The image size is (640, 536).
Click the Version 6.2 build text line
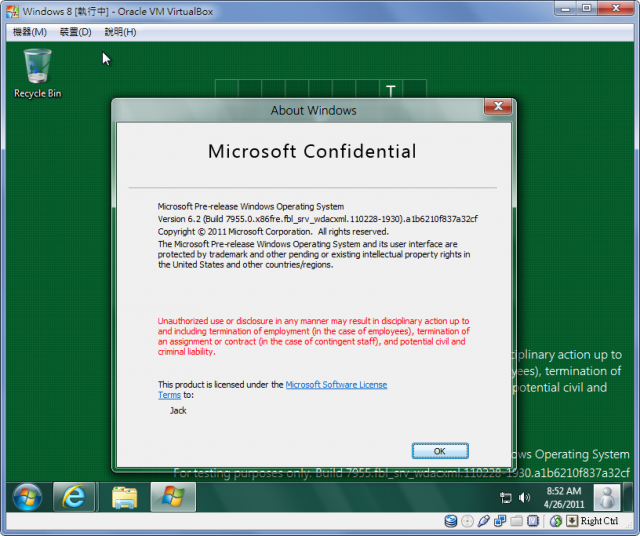click(318, 219)
